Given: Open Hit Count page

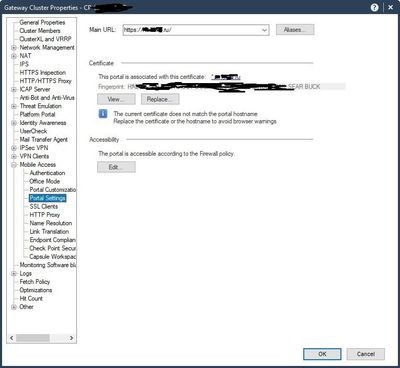Looking at the screenshot, I should [31, 298].
